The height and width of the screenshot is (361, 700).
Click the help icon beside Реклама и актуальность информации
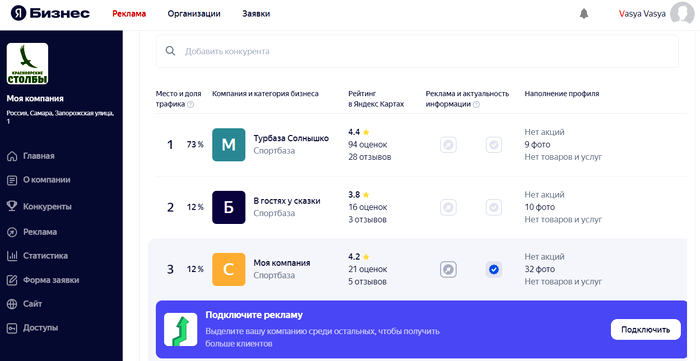tap(476, 104)
